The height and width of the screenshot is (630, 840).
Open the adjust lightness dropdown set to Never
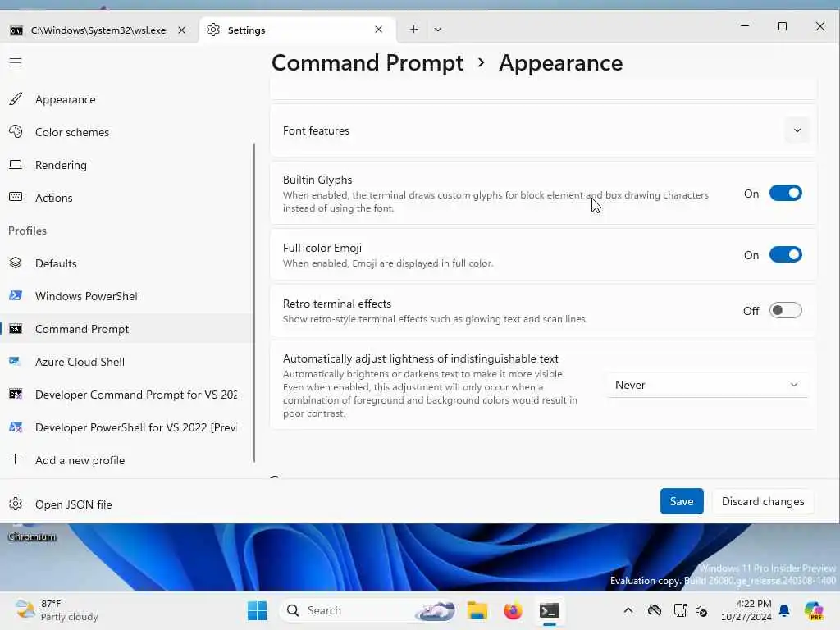(x=706, y=386)
